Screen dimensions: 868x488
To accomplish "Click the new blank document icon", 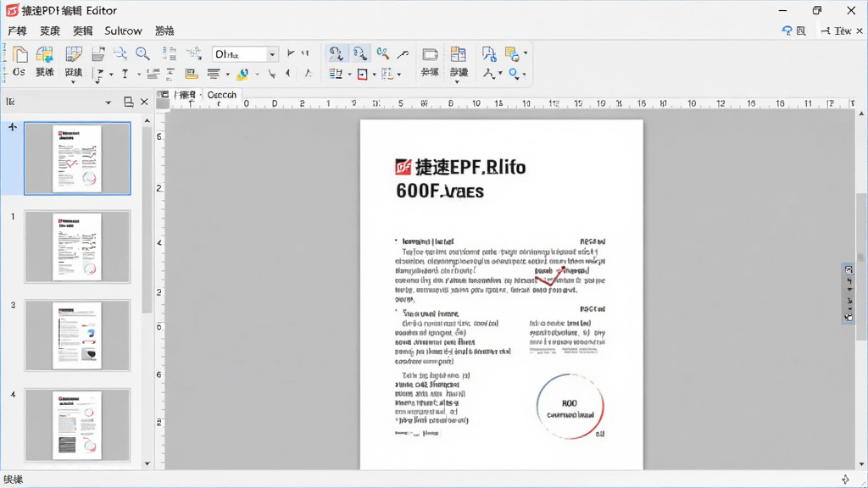I will [20, 54].
